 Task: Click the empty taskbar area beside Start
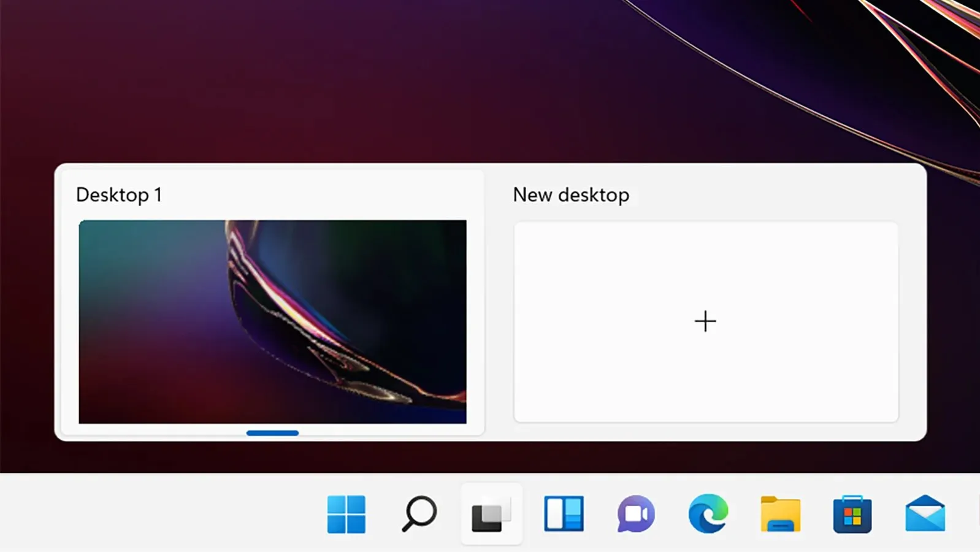(x=153, y=514)
